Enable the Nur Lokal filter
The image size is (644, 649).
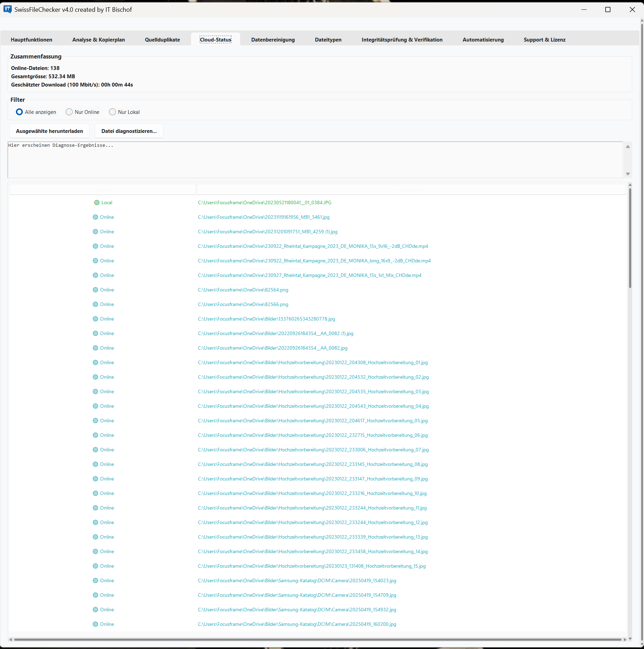[x=112, y=112]
